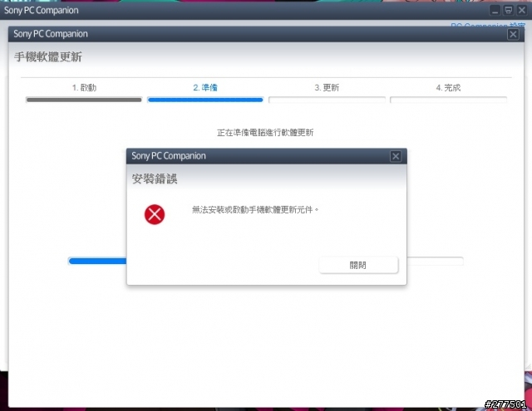Viewport: 532px width, 411px height.
Task: Open the PC Companion 設定 link
Action: point(488,25)
